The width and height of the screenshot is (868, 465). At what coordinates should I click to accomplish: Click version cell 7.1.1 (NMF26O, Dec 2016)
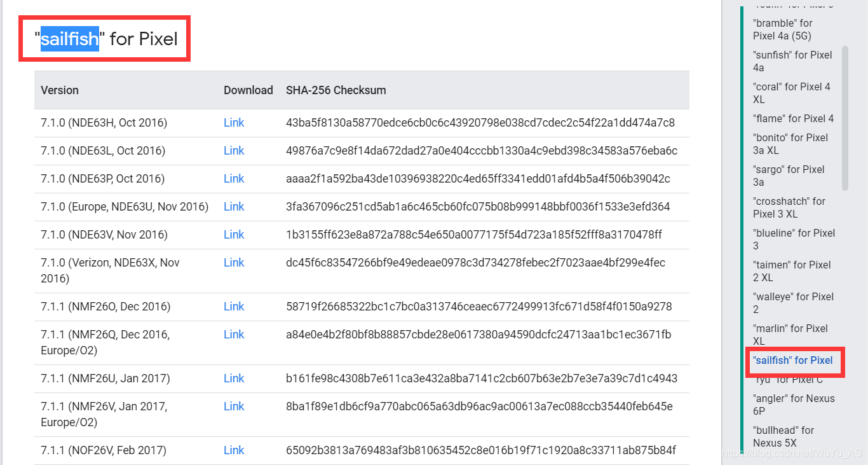[x=105, y=307]
